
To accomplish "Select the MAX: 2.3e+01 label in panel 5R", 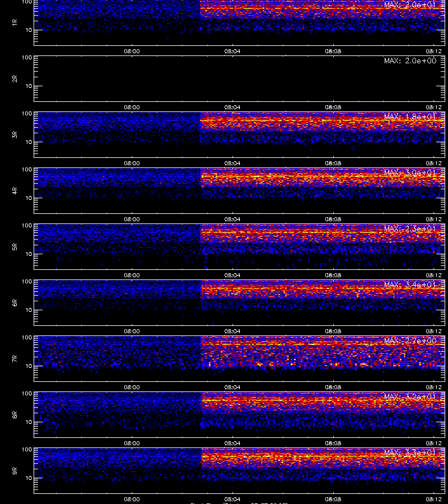I will [x=410, y=229].
